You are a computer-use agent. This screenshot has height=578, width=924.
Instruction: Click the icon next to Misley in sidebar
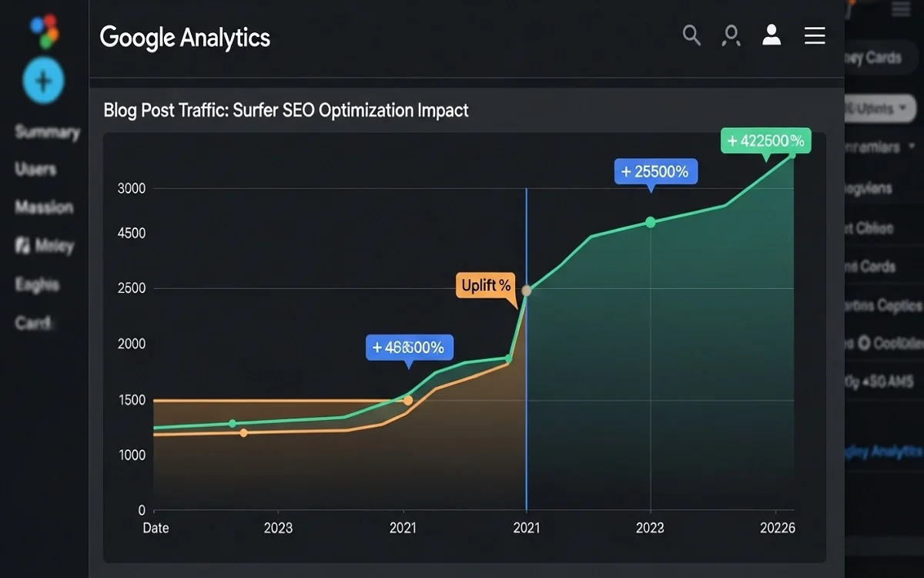[x=23, y=246]
